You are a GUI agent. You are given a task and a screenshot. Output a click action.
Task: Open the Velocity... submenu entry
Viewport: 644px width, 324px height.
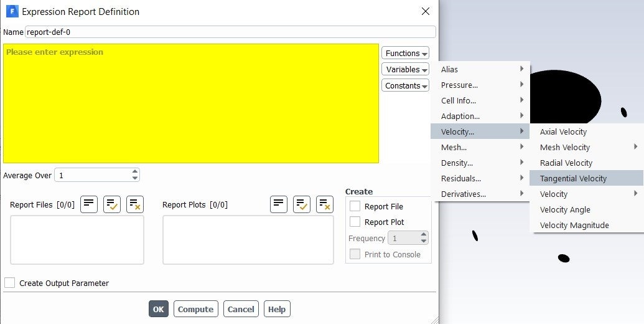point(480,131)
